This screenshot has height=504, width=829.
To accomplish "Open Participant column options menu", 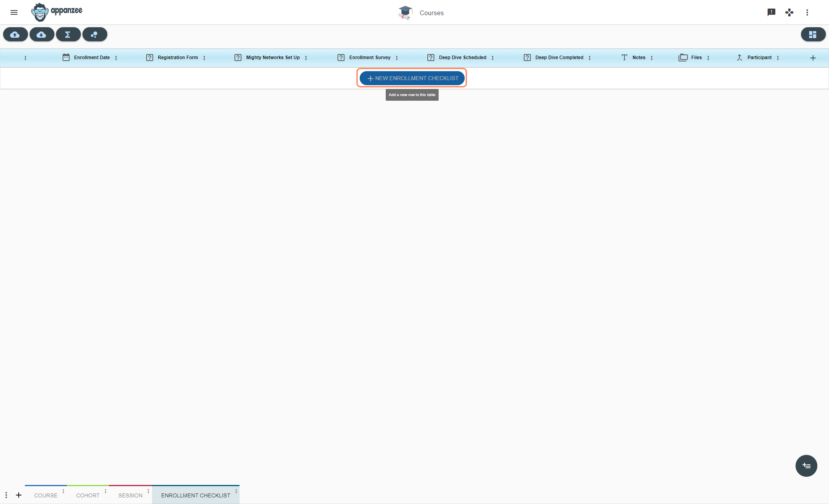I will [778, 58].
